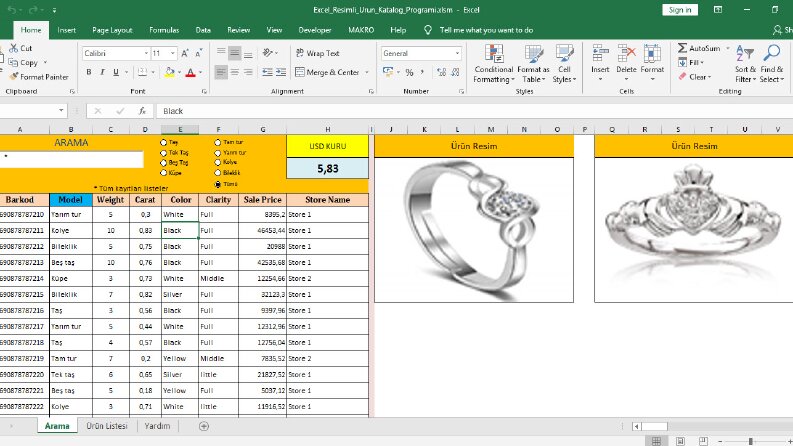Toggle Underline formatting
Image resolution: width=793 pixels, height=446 pixels.
116,72
